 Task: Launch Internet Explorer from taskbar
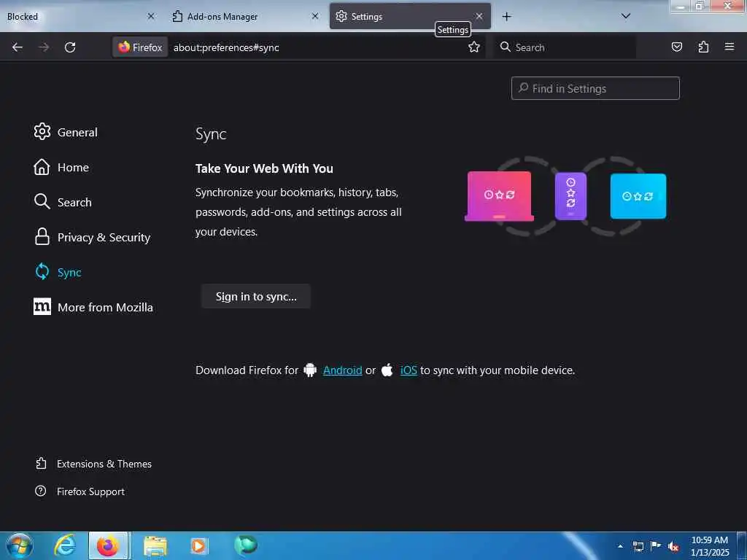click(64, 545)
